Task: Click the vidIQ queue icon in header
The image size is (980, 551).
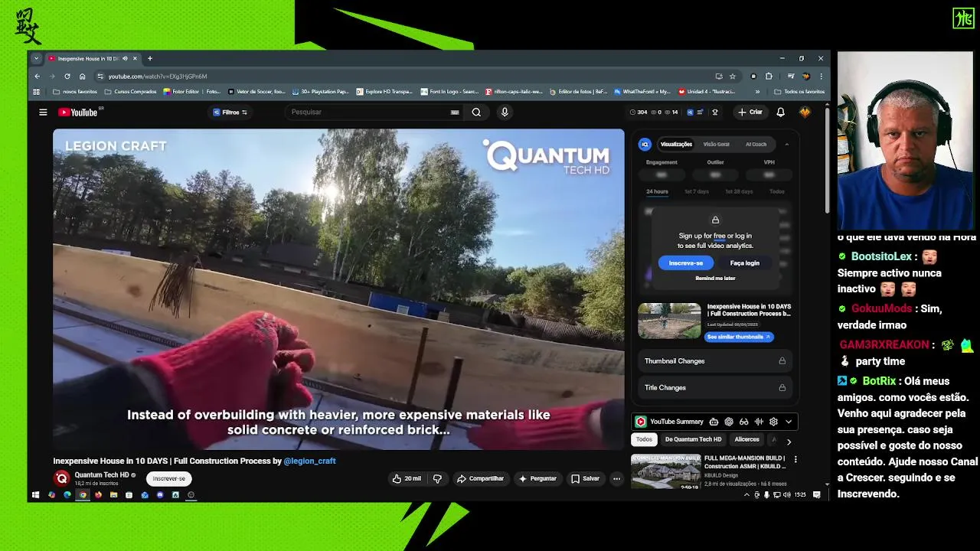Action: (x=700, y=112)
